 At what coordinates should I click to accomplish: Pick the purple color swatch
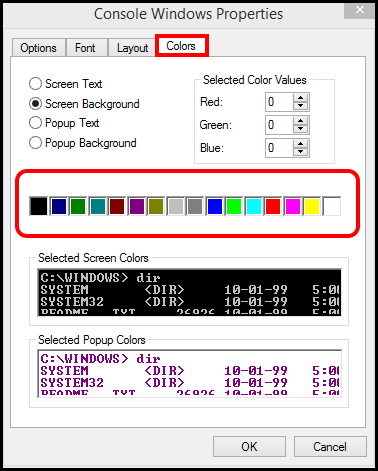137,206
